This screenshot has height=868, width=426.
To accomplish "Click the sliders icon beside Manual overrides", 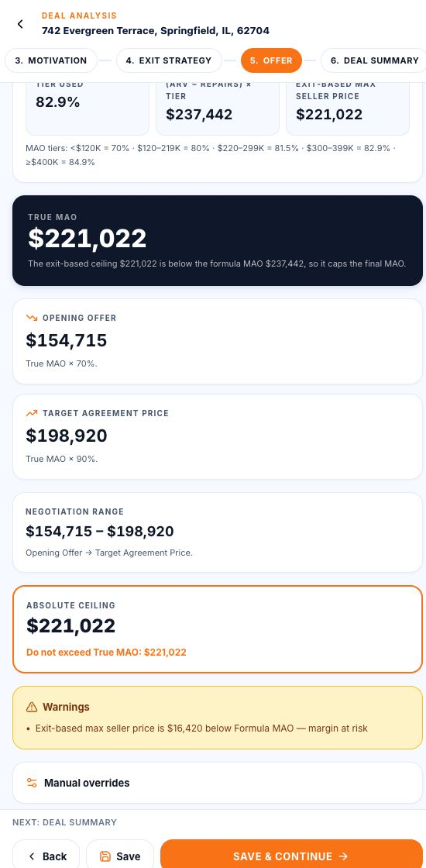I will click(32, 783).
